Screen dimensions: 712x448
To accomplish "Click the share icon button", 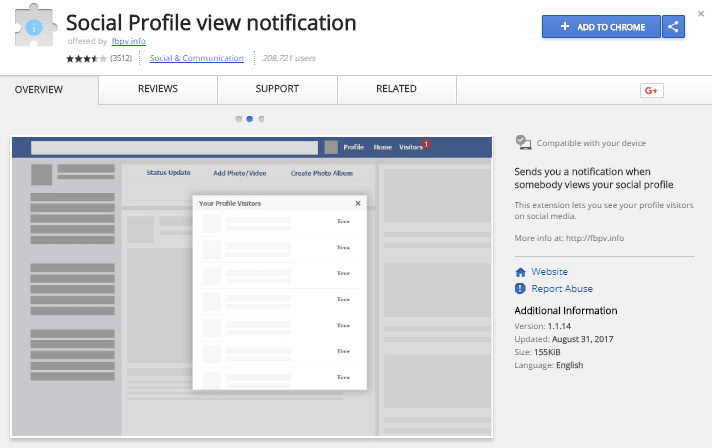I will click(673, 27).
